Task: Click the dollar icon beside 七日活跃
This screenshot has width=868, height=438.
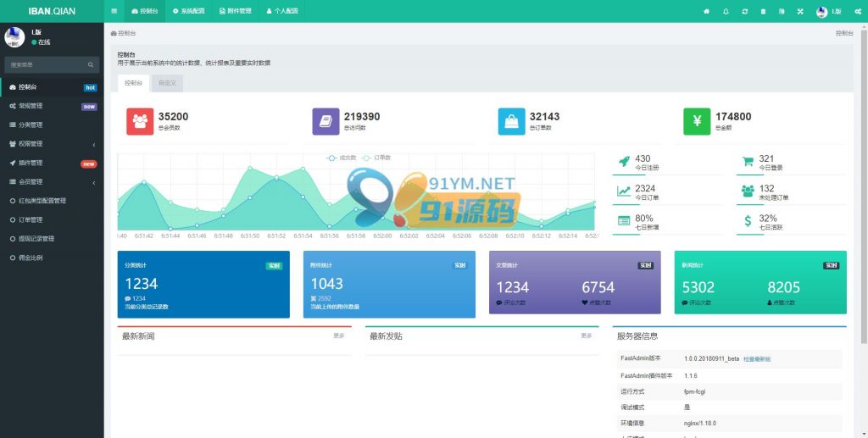Action: click(x=748, y=221)
